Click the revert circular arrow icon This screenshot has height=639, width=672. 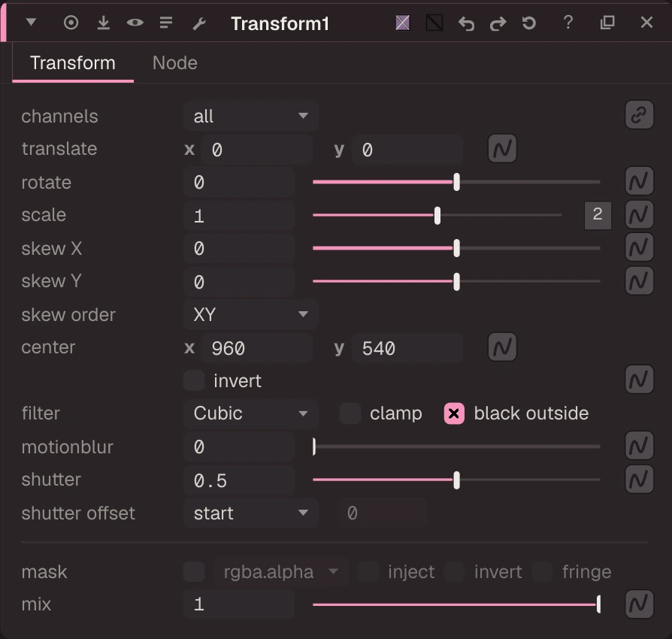tap(529, 23)
